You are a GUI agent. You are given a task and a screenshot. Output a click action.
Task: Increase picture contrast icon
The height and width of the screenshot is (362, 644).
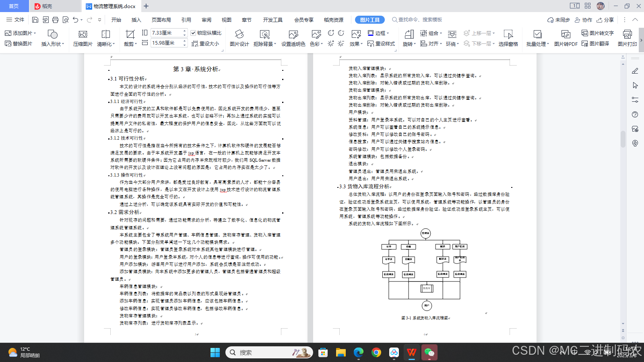(331, 33)
